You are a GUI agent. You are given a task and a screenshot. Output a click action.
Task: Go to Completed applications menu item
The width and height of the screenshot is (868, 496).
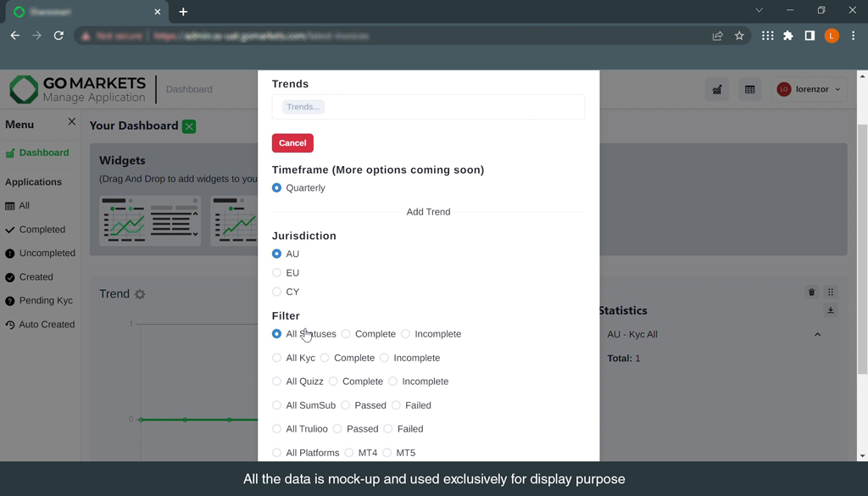(42, 230)
